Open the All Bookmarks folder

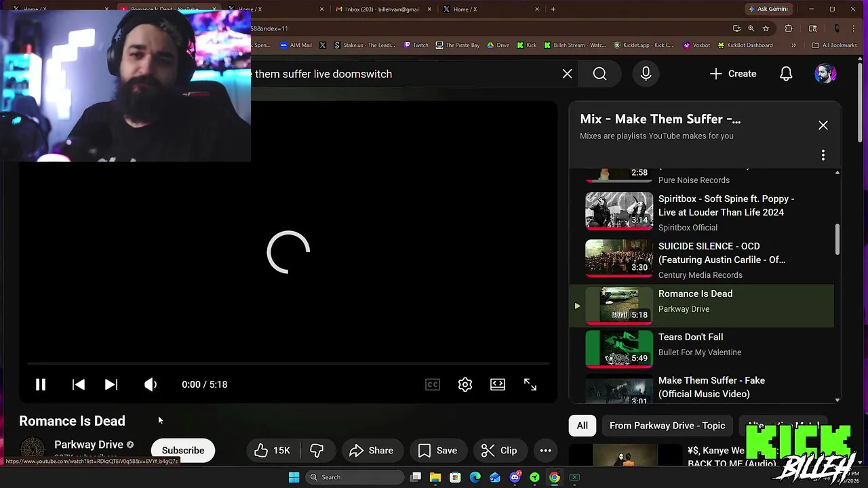click(834, 45)
